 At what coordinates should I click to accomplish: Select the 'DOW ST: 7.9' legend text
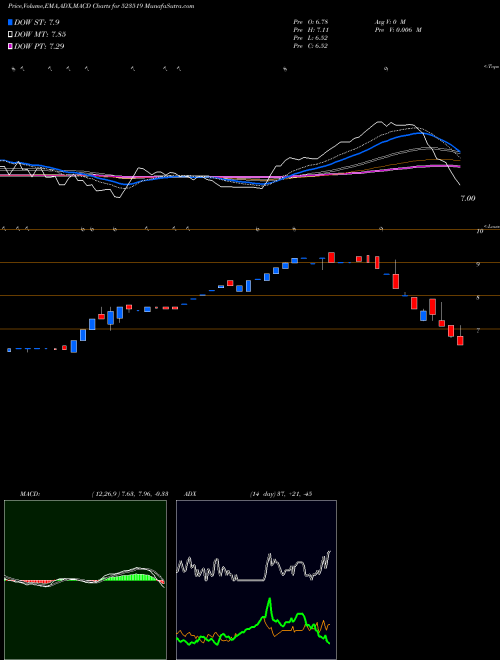coord(36,22)
